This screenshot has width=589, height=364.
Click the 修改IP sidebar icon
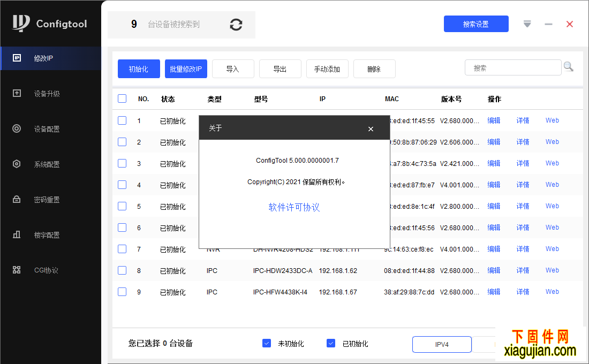[17, 58]
